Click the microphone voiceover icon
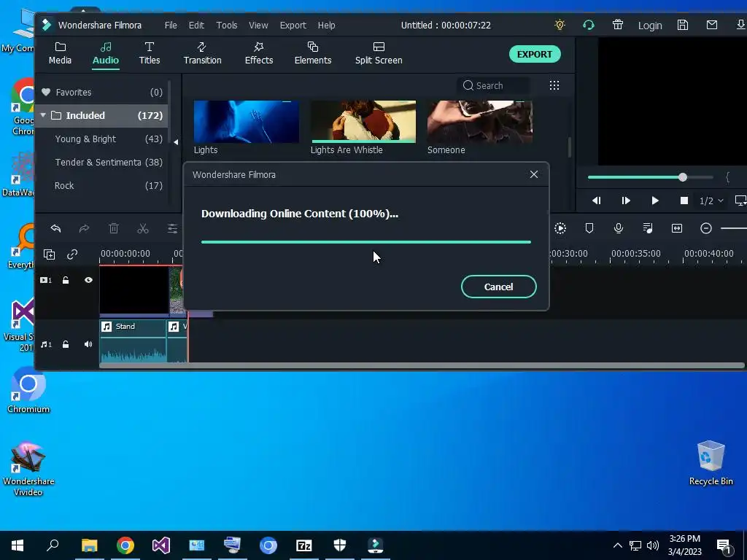 (619, 228)
